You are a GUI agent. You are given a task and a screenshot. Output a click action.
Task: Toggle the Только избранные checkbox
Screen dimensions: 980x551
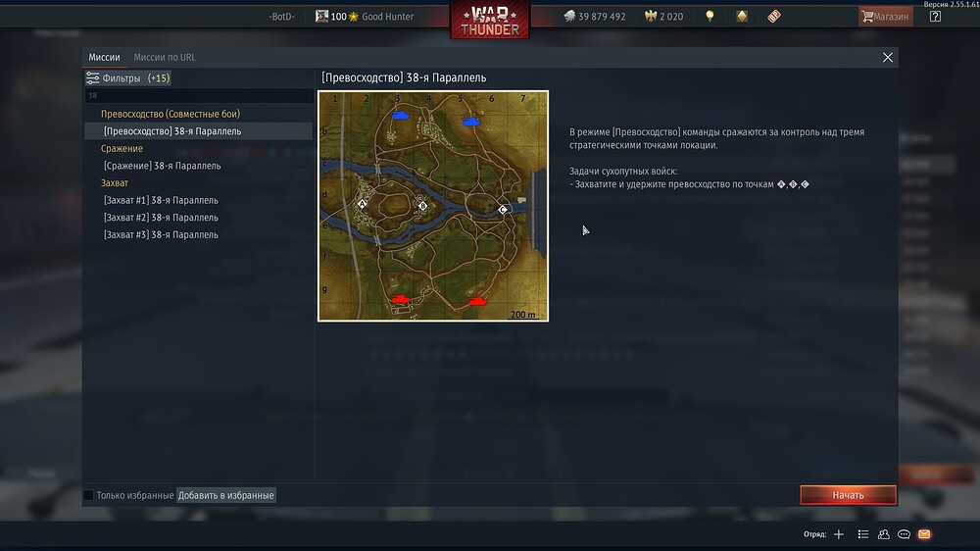[89, 495]
